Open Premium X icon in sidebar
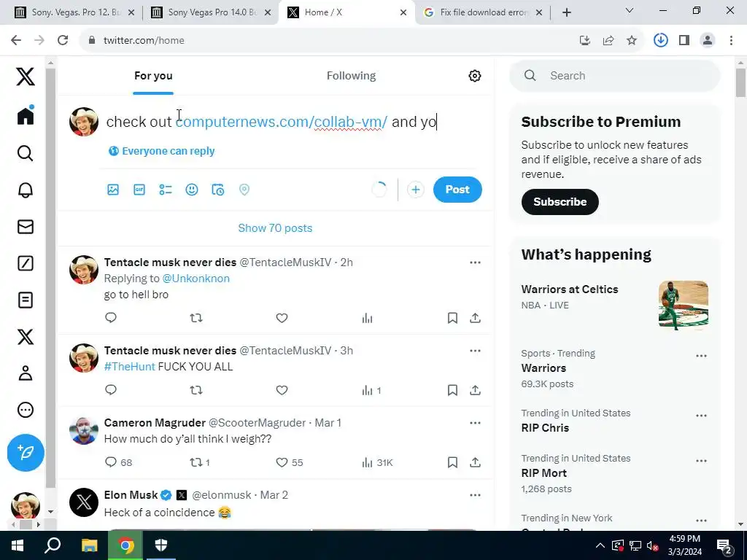The image size is (747, 560). (x=26, y=337)
